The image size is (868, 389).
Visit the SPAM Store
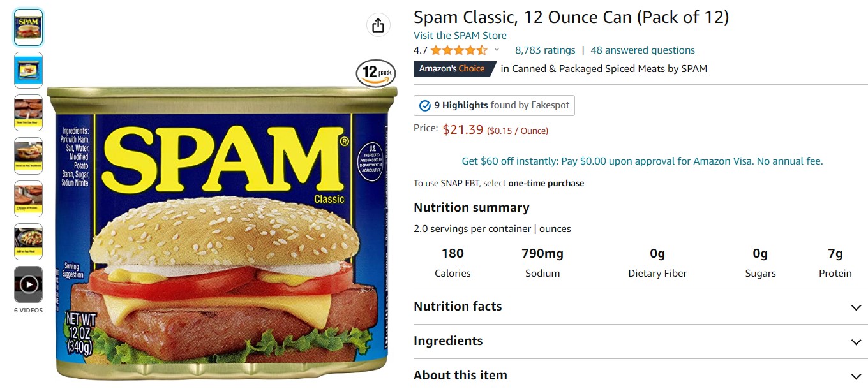click(x=460, y=35)
